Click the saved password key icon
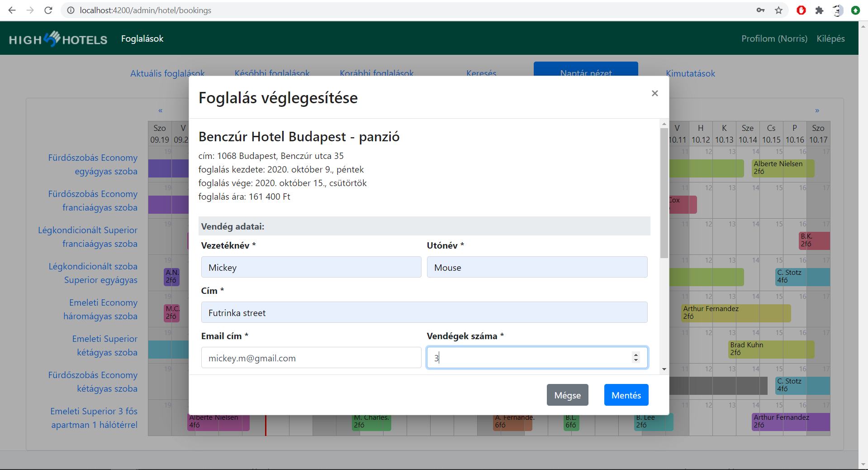The width and height of the screenshot is (868, 470). click(x=760, y=10)
